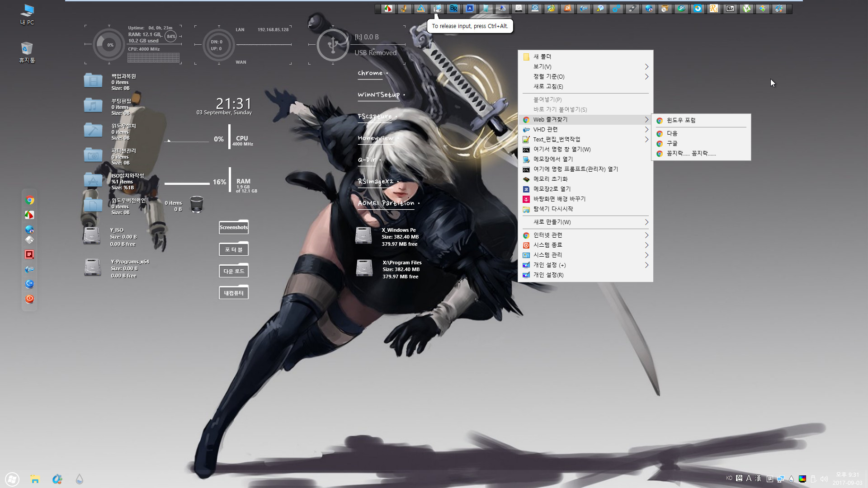Click FastStone icon in left side dock
This screenshot has width=868, height=488.
point(29,215)
